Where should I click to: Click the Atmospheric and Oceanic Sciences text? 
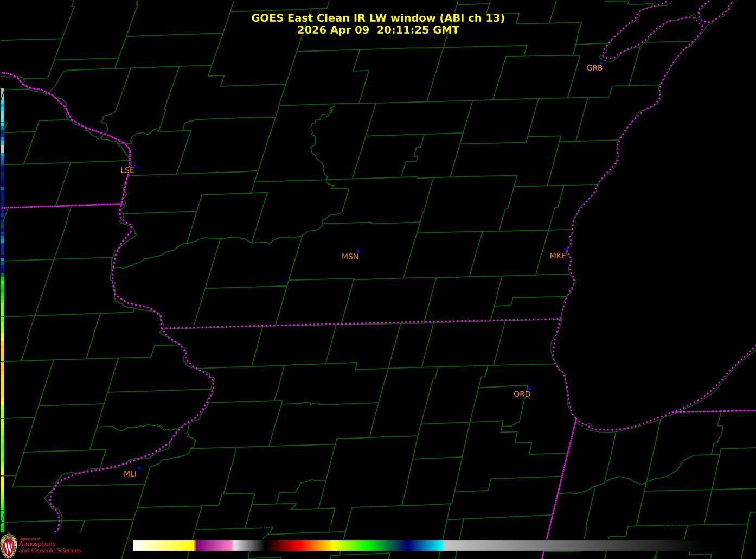(49, 547)
